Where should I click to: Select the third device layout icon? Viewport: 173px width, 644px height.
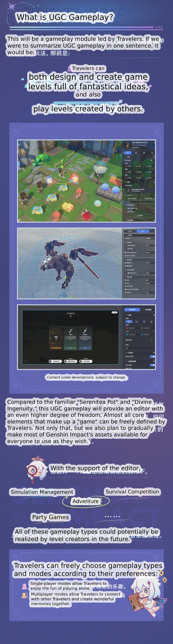coord(144,322)
